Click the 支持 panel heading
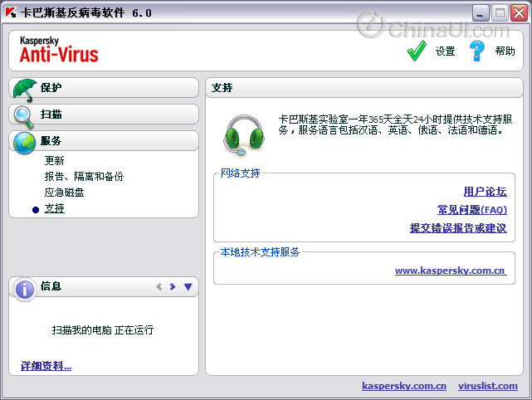 (222, 88)
